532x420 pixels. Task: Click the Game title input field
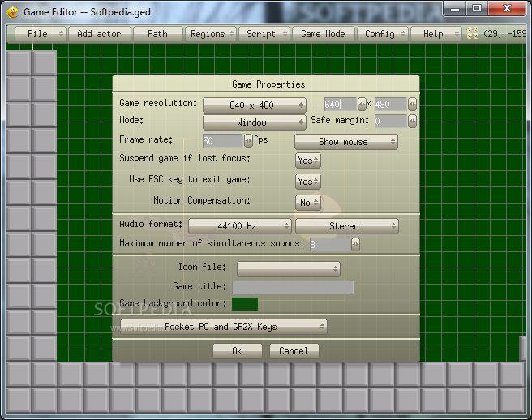(293, 288)
